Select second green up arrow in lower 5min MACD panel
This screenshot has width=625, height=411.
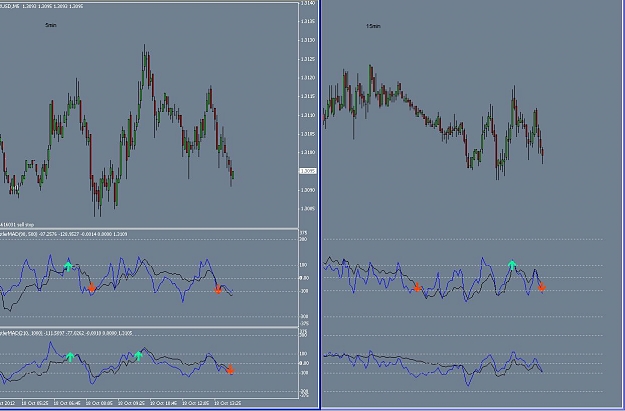pos(138,356)
